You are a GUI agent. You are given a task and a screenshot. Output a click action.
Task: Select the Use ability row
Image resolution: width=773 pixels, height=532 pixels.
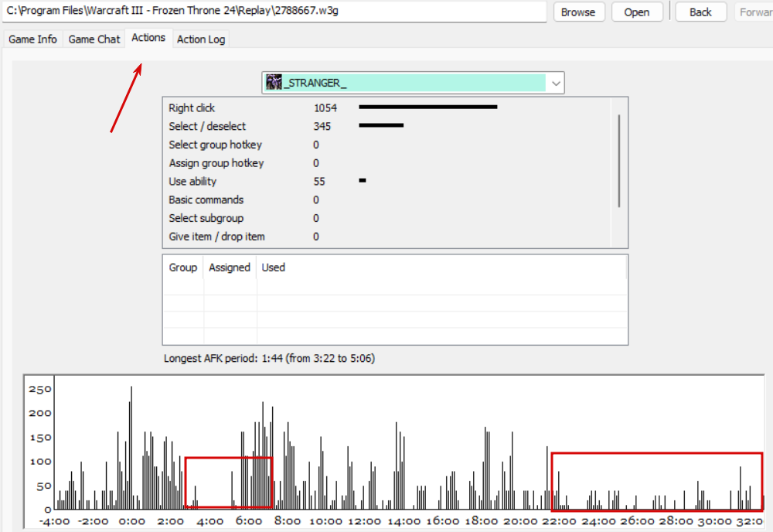point(387,182)
